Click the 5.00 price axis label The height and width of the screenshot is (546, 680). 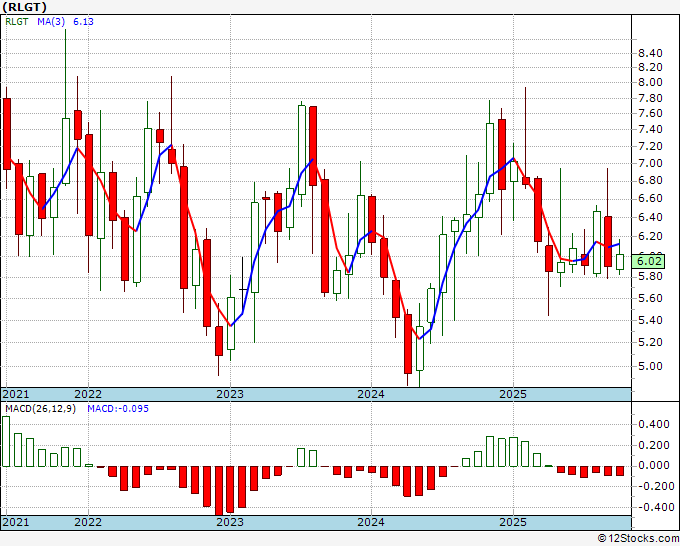650,366
